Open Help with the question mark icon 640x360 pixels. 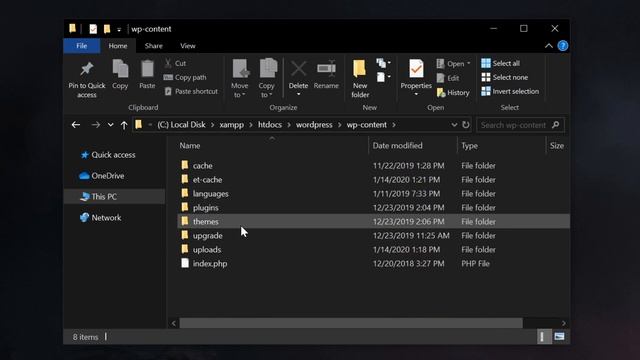pyautogui.click(x=563, y=46)
